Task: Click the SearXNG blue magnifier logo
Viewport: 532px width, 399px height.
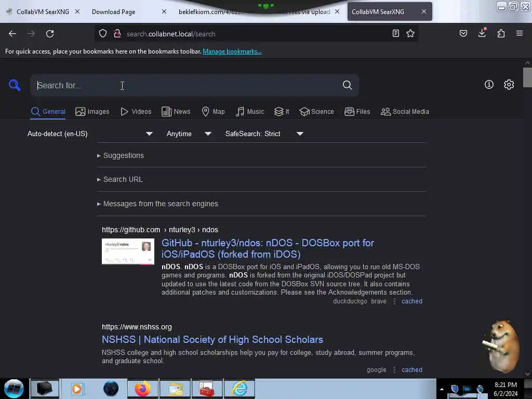Action: pos(15,85)
